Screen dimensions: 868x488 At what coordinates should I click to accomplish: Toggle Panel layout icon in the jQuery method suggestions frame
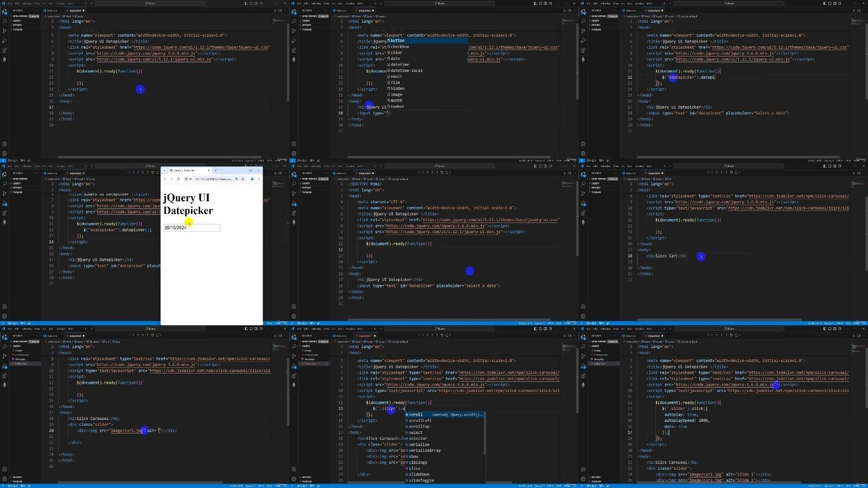[x=540, y=328]
